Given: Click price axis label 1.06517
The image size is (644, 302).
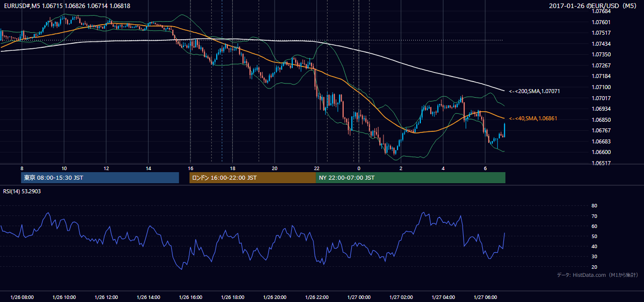Looking at the screenshot, I should pos(601,163).
